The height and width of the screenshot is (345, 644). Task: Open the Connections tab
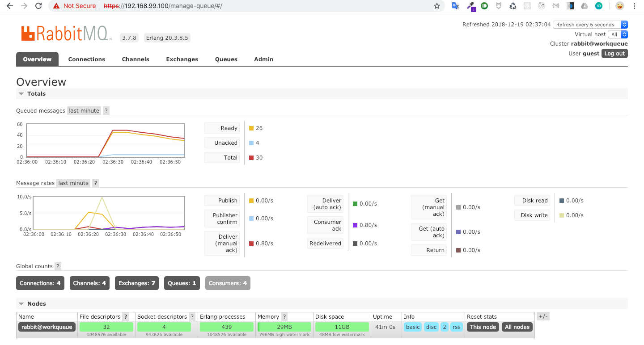click(x=87, y=59)
